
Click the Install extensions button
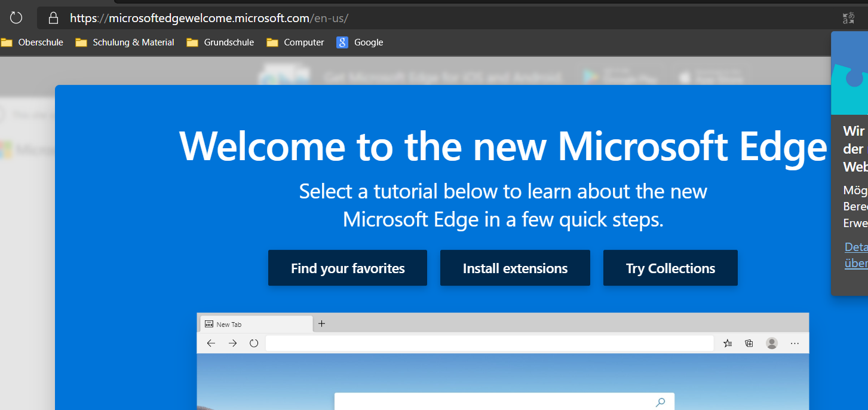coord(515,268)
